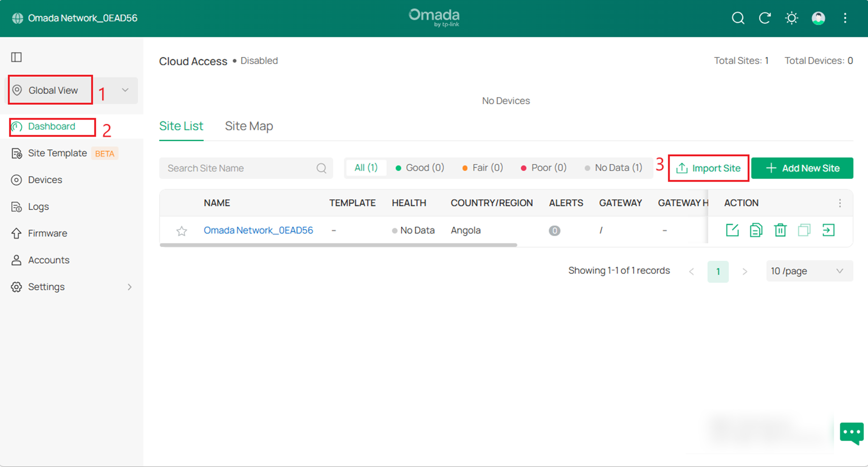Viewport: 868px width, 467px height.
Task: Favorite the site with the star icon
Action: 181,231
